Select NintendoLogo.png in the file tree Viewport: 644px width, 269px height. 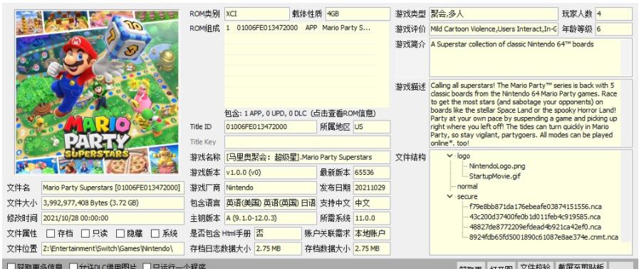pos(497,166)
